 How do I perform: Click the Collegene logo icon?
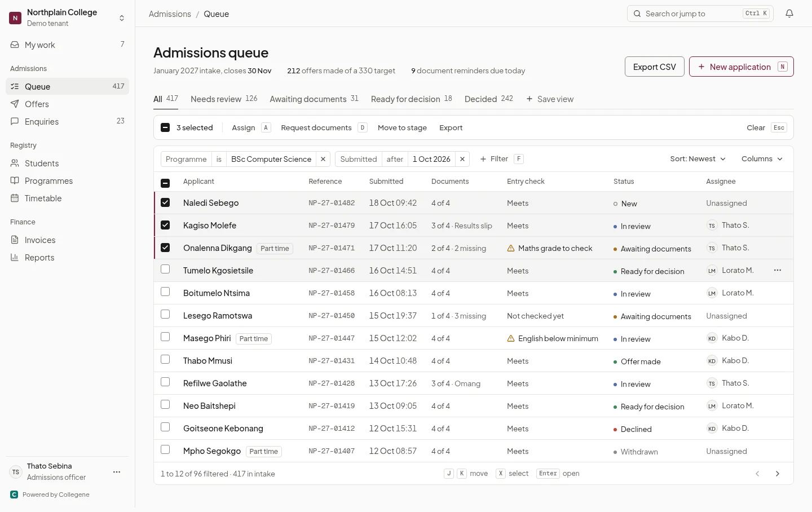click(x=14, y=495)
